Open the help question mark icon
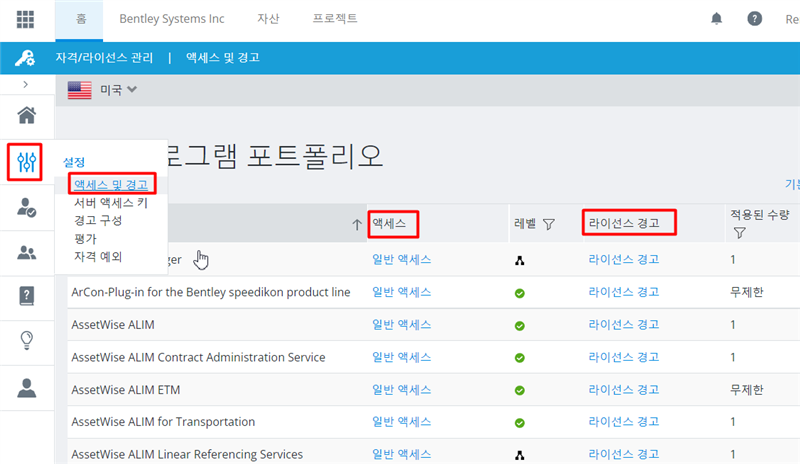 click(x=755, y=19)
